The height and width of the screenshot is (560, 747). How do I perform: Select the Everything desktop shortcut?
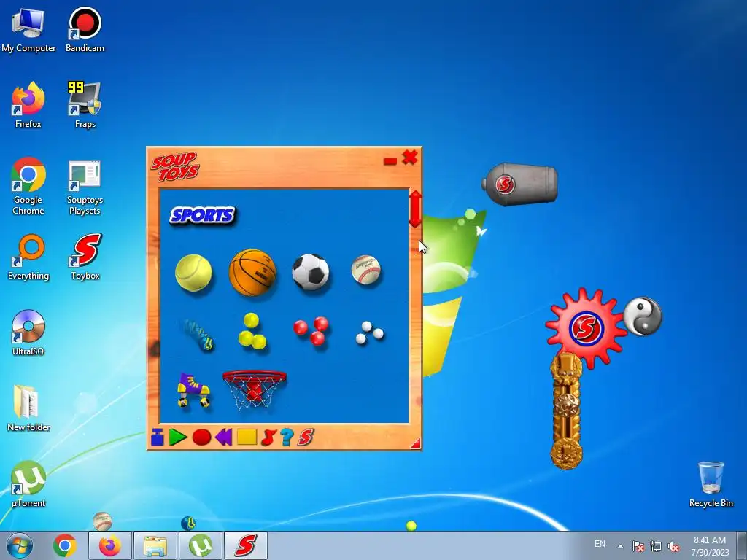pyautogui.click(x=28, y=257)
